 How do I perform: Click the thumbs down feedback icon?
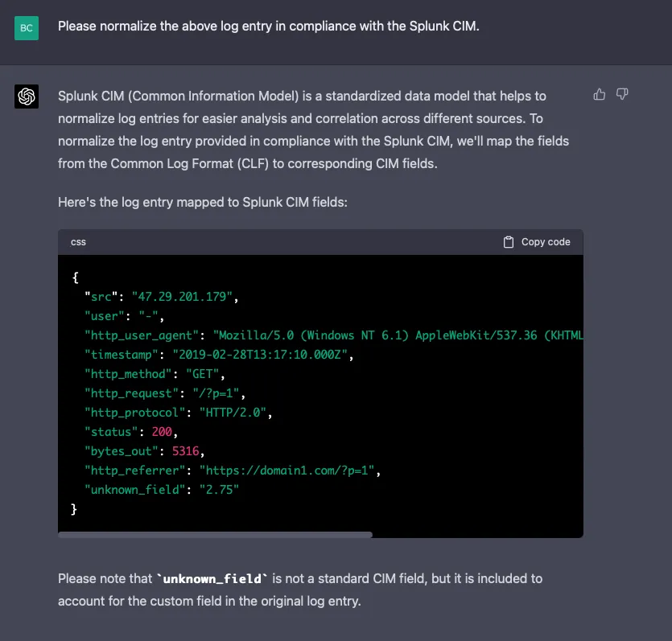coord(622,94)
